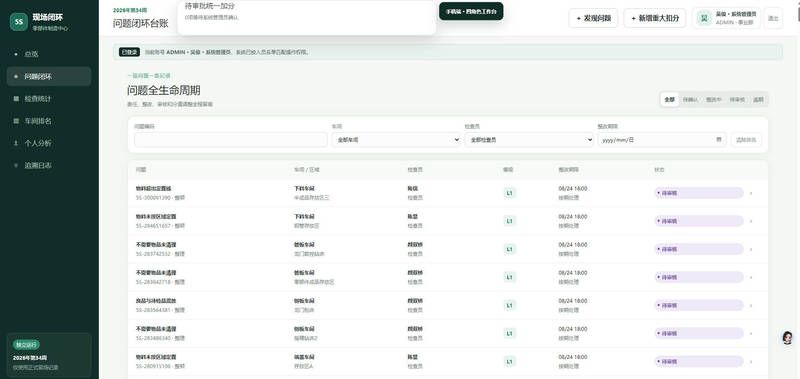Click the user avatar icon in the header
800x379 pixels.
(705, 18)
